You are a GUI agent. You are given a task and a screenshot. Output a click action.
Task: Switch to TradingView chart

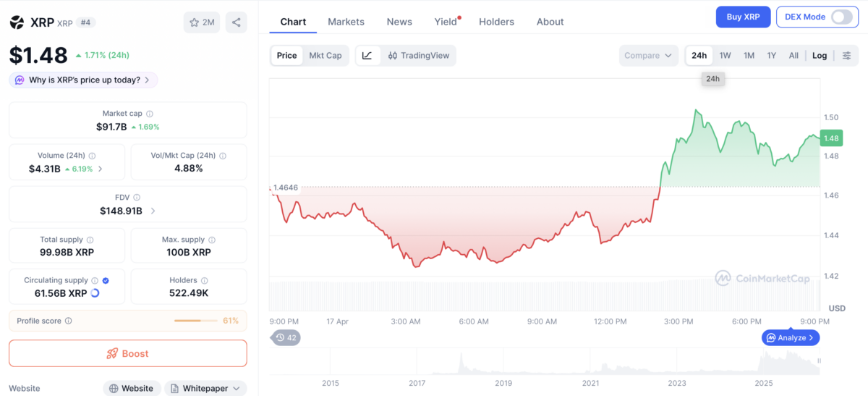point(419,56)
